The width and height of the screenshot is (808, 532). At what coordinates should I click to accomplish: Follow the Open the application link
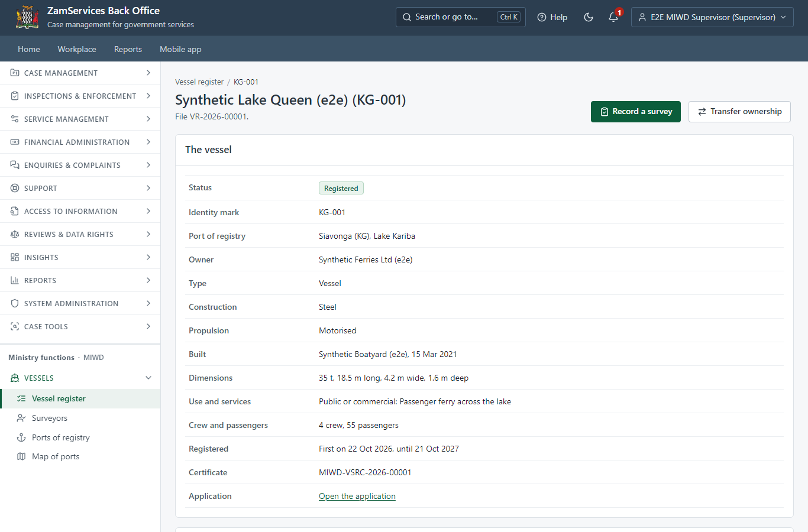click(x=357, y=496)
